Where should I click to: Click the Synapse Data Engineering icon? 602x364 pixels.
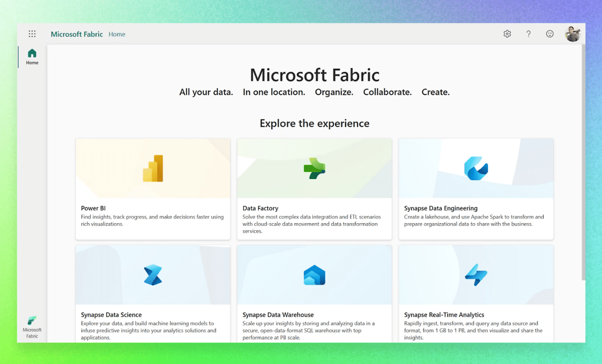[x=475, y=167]
